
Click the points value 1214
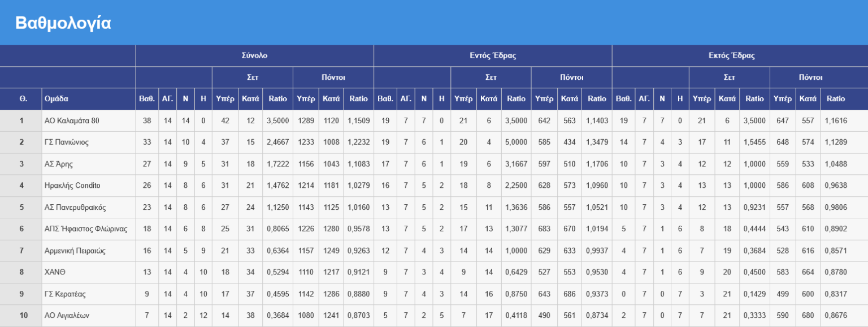pyautogui.click(x=306, y=186)
